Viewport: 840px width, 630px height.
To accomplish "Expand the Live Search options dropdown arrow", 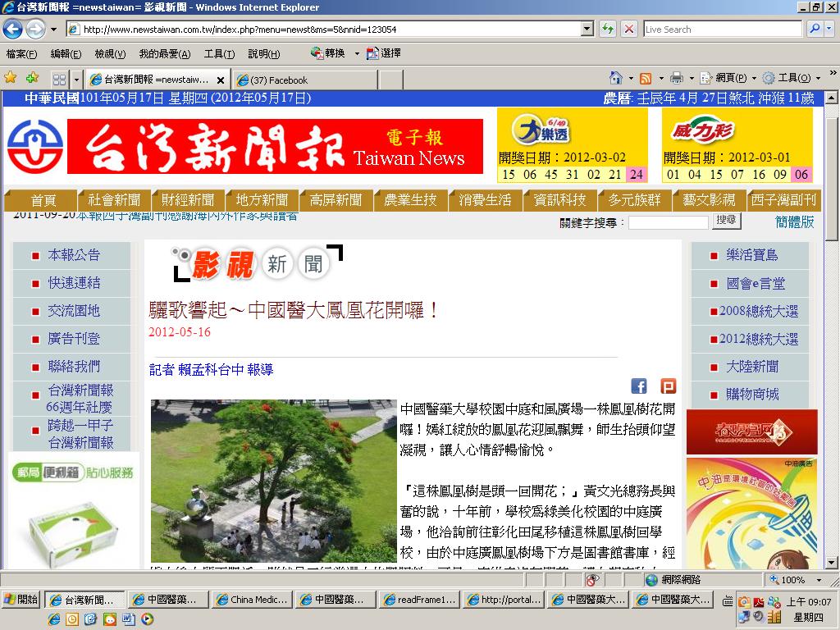I will pyautogui.click(x=830, y=29).
